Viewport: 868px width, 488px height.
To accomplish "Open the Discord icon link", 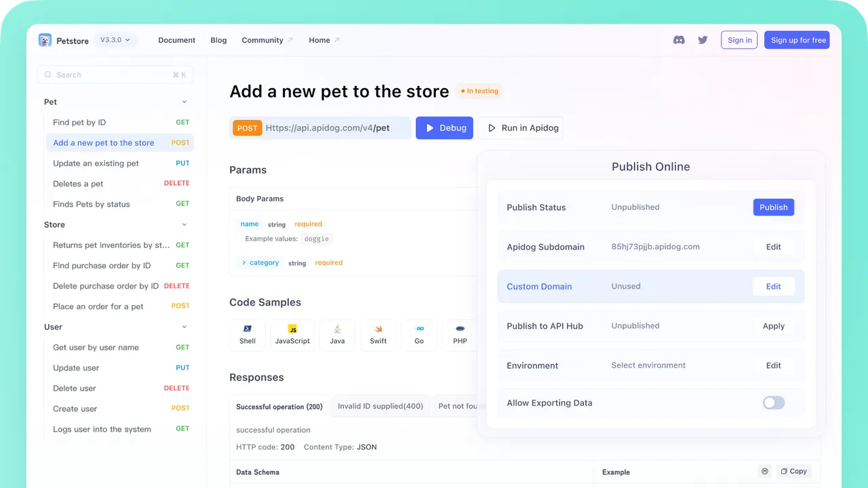I will 679,40.
